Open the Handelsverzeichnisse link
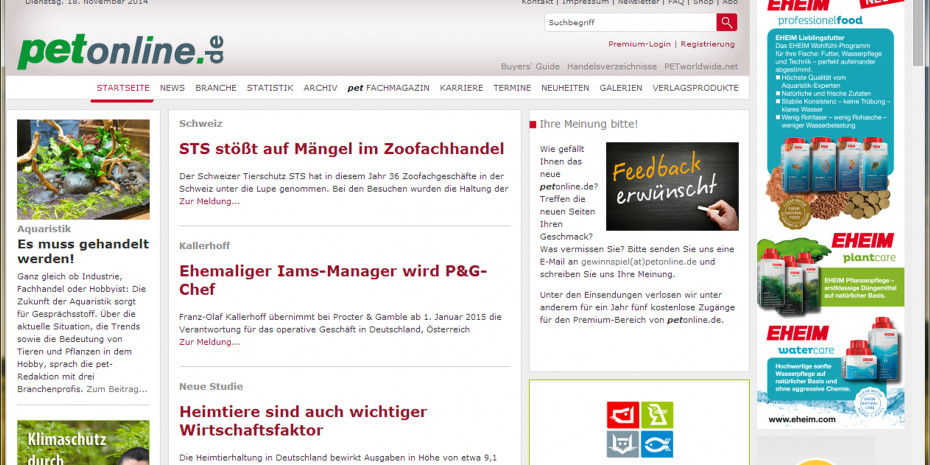The width and height of the screenshot is (930, 465). click(x=611, y=66)
